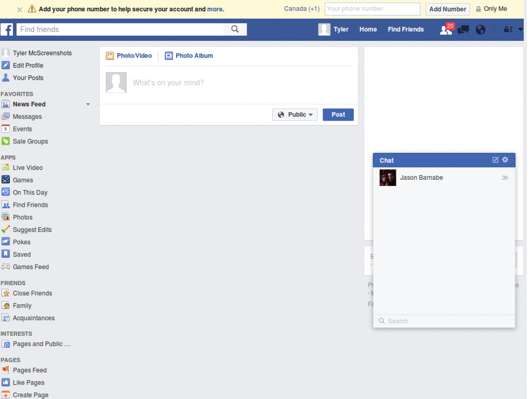Select the Photo/Video tab
The image size is (532, 399).
tap(129, 56)
